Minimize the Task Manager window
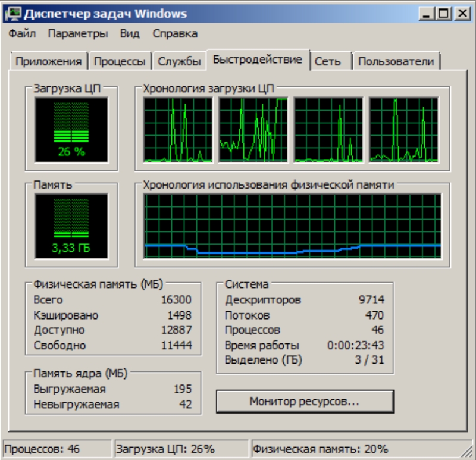This screenshot has height=460, width=476. pyautogui.click(x=426, y=14)
